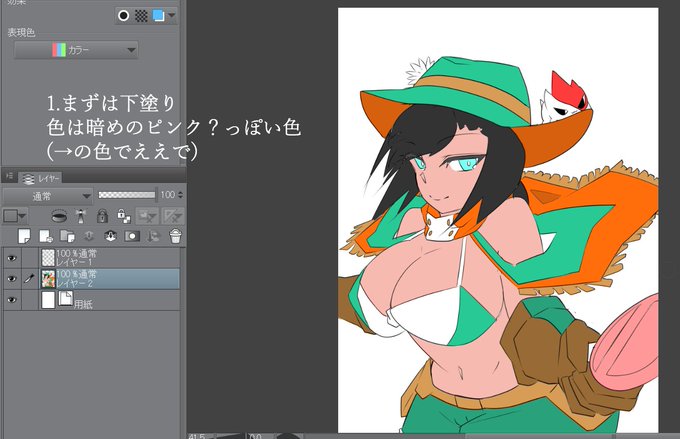Toggle the blue layer color effect icon
This screenshot has width=680, height=439.
point(158,16)
